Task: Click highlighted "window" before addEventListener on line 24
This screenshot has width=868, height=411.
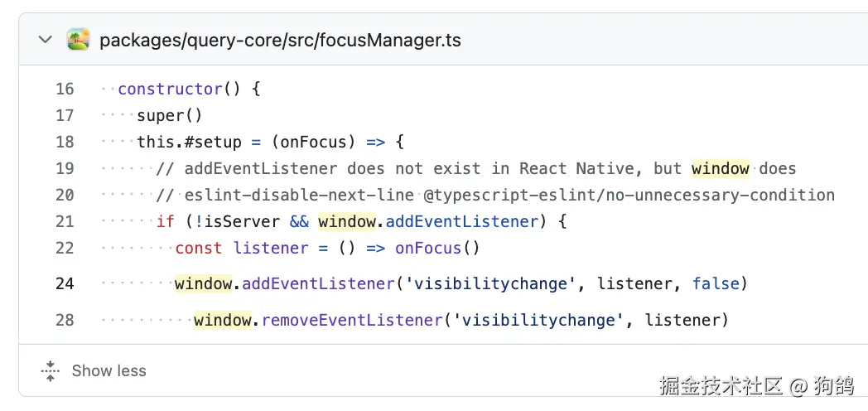Action: tap(204, 283)
